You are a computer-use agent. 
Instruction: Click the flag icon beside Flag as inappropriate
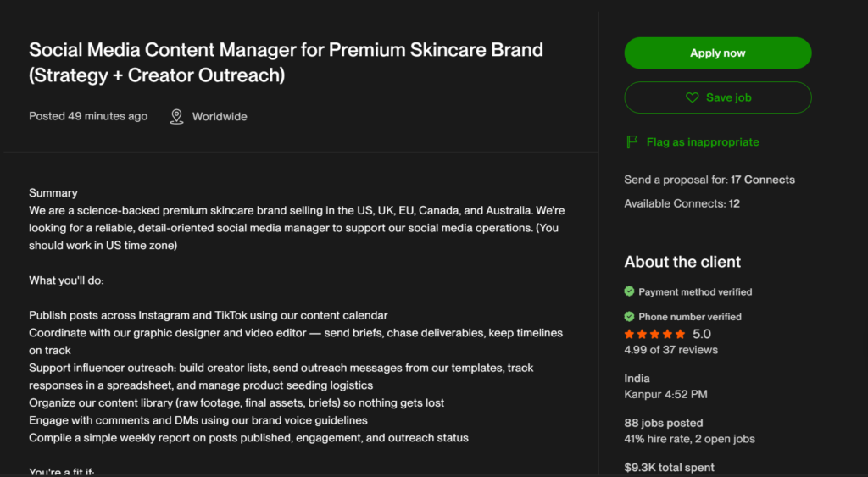point(632,141)
